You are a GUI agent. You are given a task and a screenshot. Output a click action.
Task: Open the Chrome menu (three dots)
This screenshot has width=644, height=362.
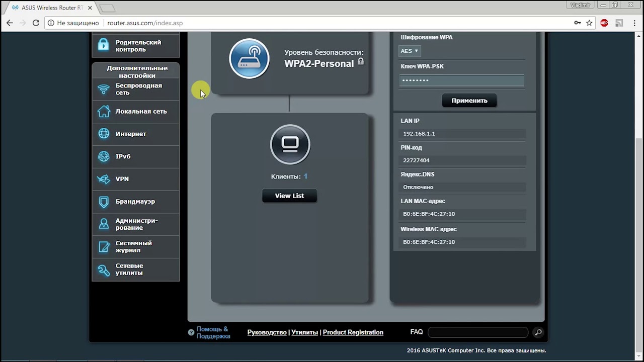[634, 23]
